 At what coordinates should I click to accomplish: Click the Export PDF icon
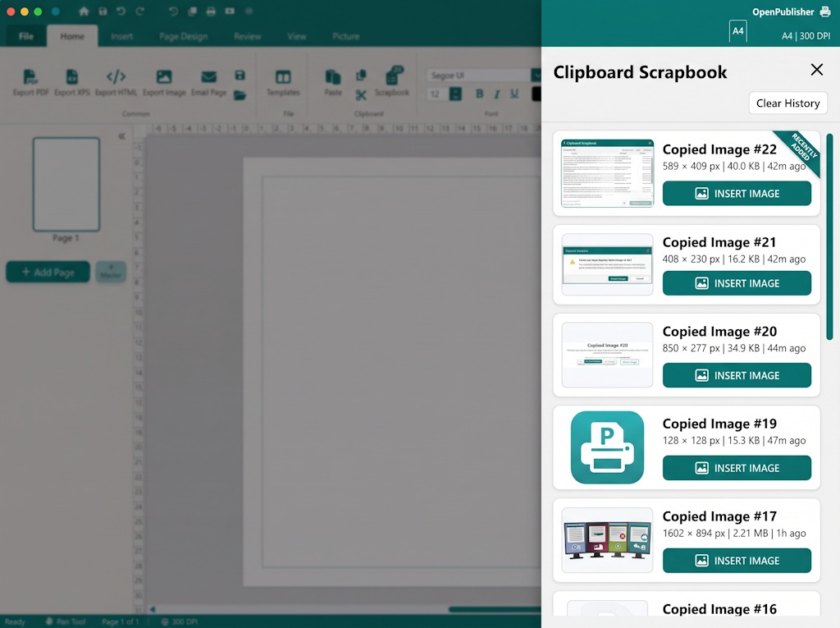30,77
